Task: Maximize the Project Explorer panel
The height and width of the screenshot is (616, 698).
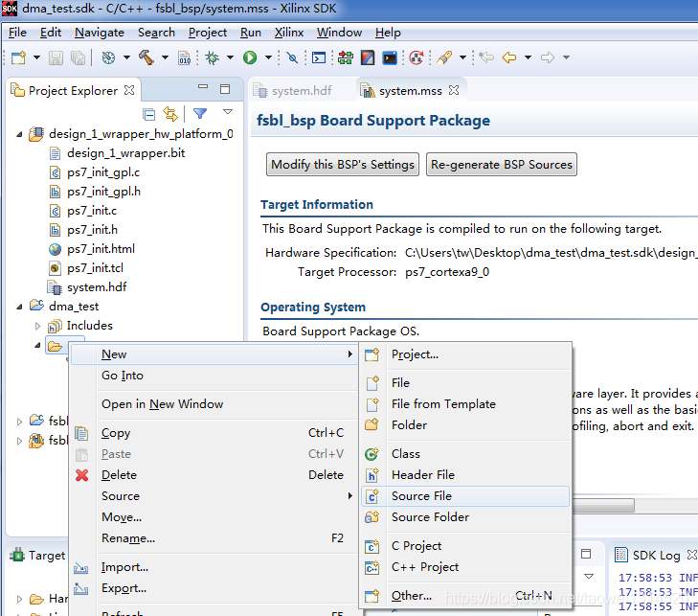Action: pyautogui.click(x=225, y=89)
